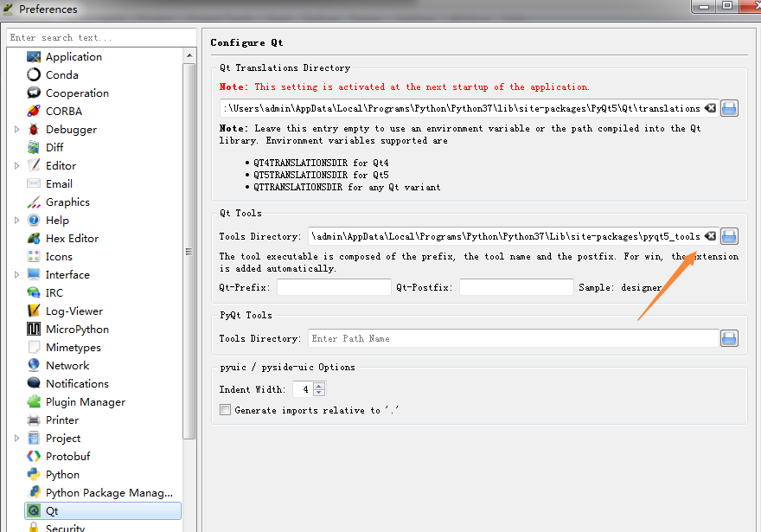Select the CORBA lifebuoy icon
Image resolution: width=761 pixels, height=532 pixels.
point(34,112)
